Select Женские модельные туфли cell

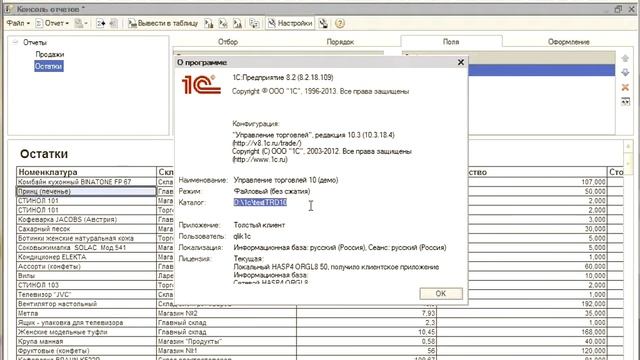[86, 332]
